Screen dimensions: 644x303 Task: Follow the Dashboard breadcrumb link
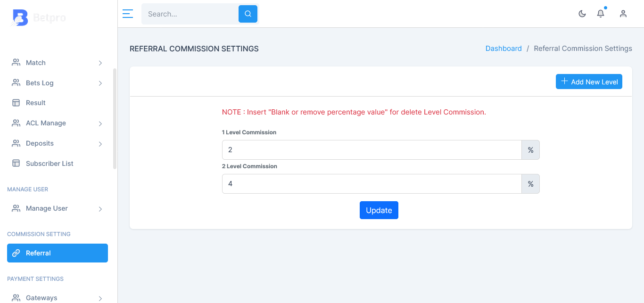pyautogui.click(x=504, y=49)
